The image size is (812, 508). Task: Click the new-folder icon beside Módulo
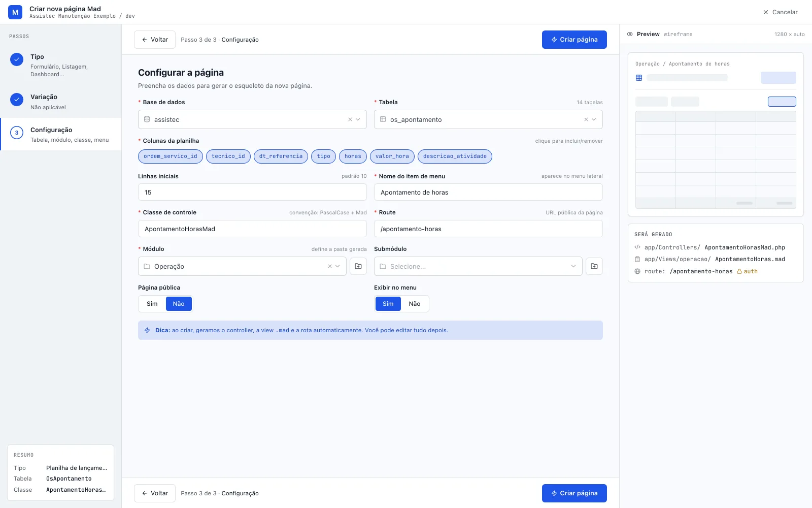[x=358, y=266]
